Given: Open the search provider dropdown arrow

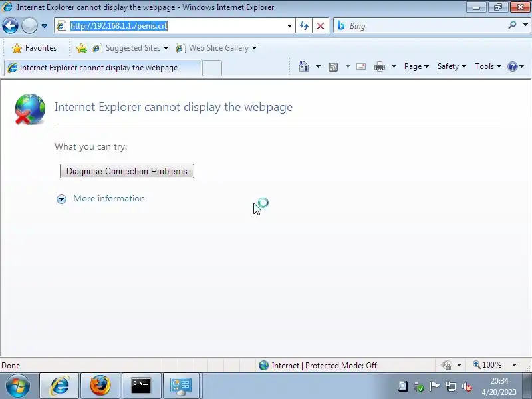Looking at the screenshot, I should [x=525, y=25].
